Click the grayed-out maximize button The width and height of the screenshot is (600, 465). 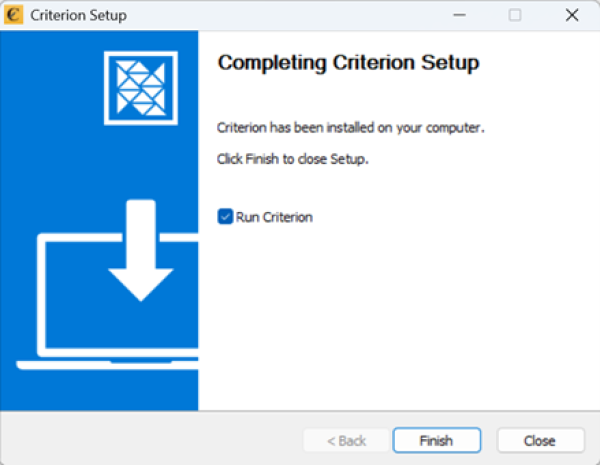coord(515,16)
